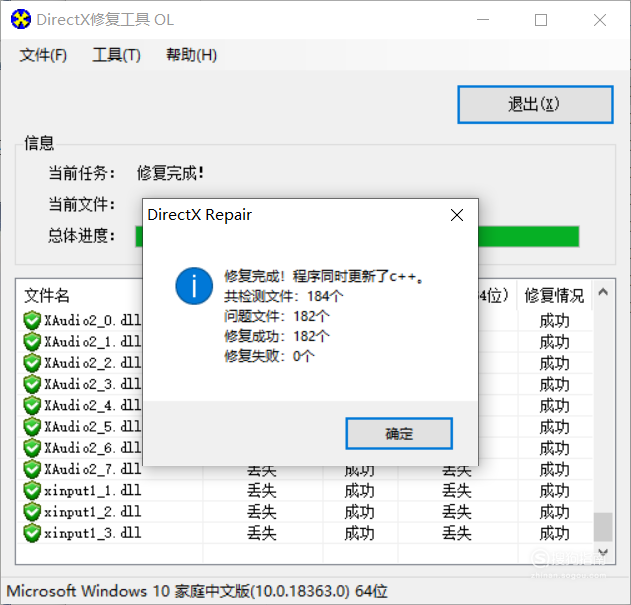This screenshot has width=631, height=605.
Task: Click the dialog text 共检测文件: 184个
Action: pos(284,296)
